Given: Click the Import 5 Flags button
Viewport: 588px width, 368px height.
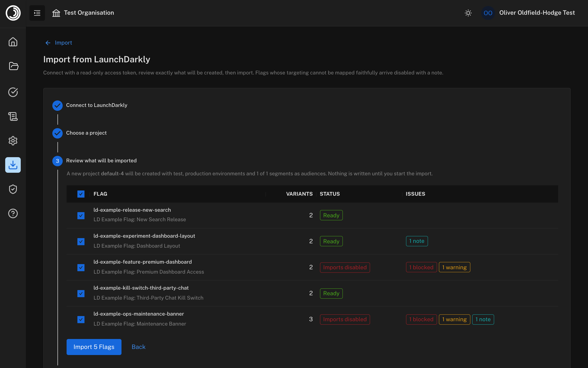Looking at the screenshot, I should point(94,347).
